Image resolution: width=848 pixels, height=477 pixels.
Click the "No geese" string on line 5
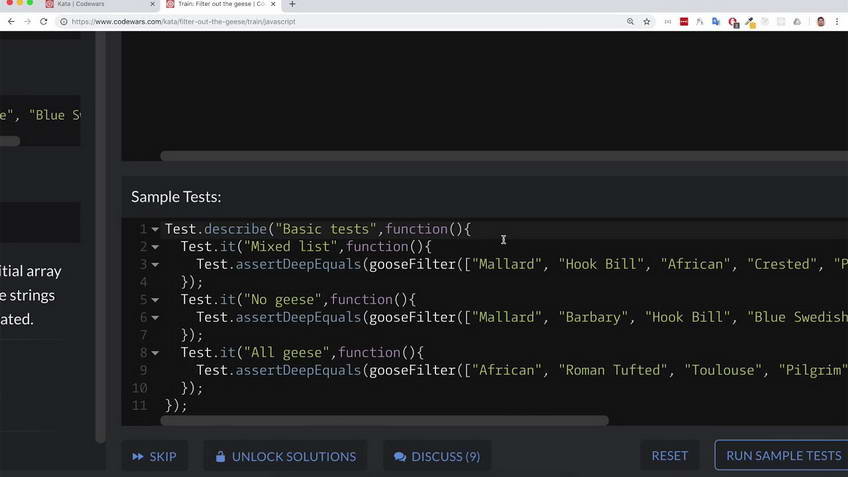283,300
